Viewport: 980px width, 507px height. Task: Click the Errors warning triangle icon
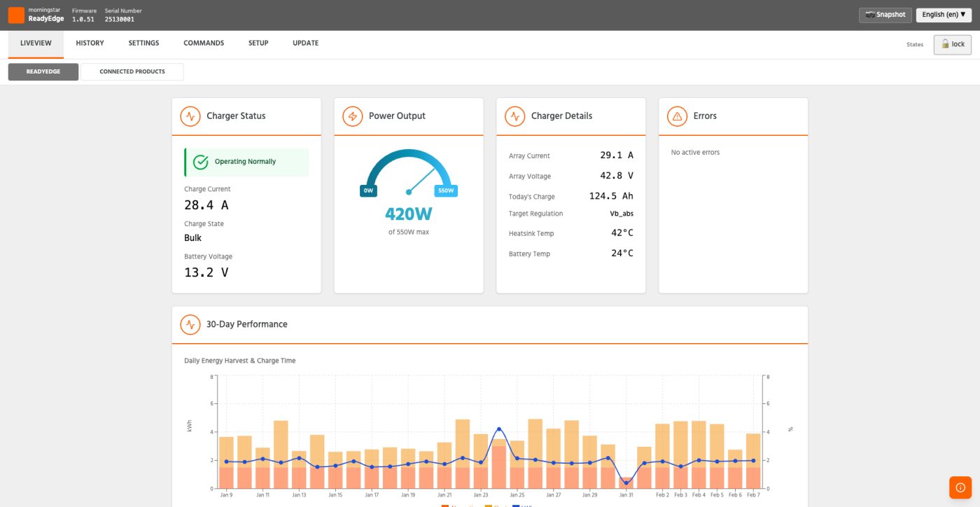click(x=678, y=116)
